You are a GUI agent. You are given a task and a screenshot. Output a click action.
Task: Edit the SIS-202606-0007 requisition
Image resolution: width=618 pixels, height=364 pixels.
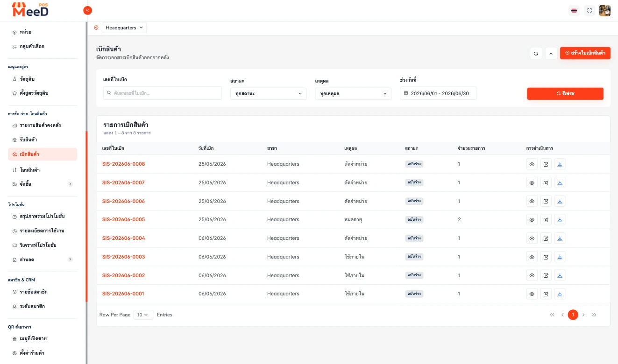[x=546, y=182]
